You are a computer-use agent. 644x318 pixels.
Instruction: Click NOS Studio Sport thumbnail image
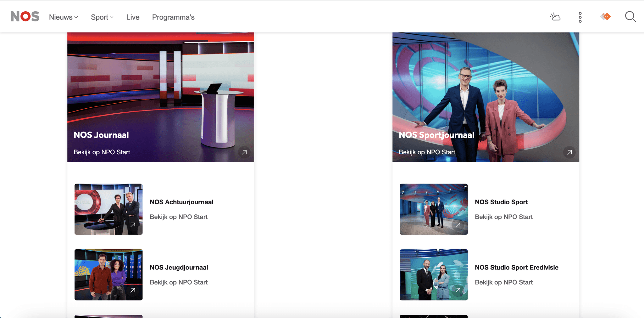[434, 209]
